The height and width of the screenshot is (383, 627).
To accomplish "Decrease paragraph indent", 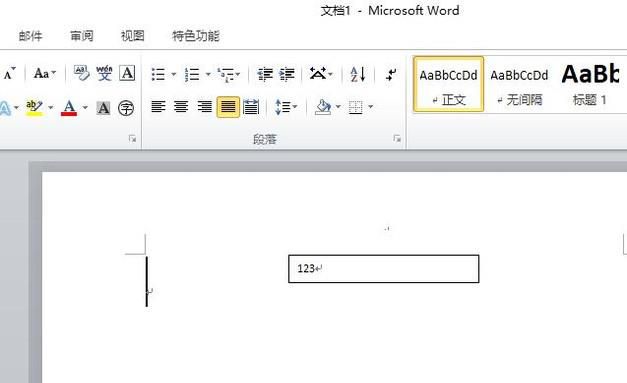I will tap(265, 74).
